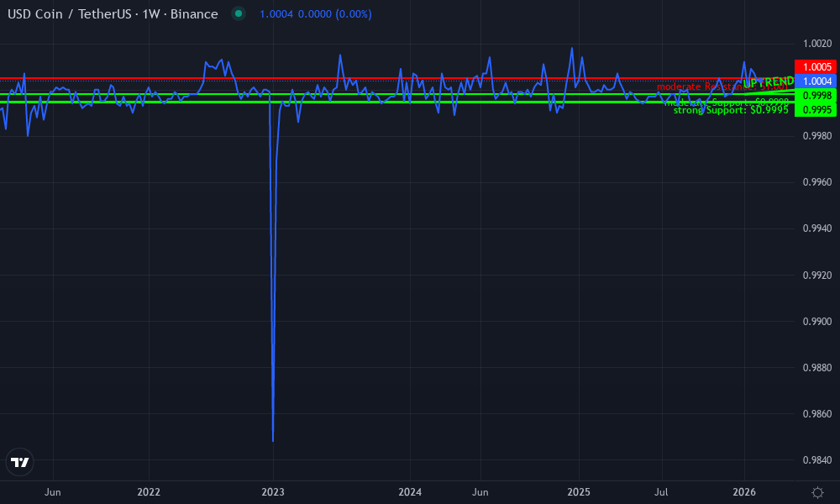
Task: Click the 2026 time axis label
Action: tap(744, 492)
